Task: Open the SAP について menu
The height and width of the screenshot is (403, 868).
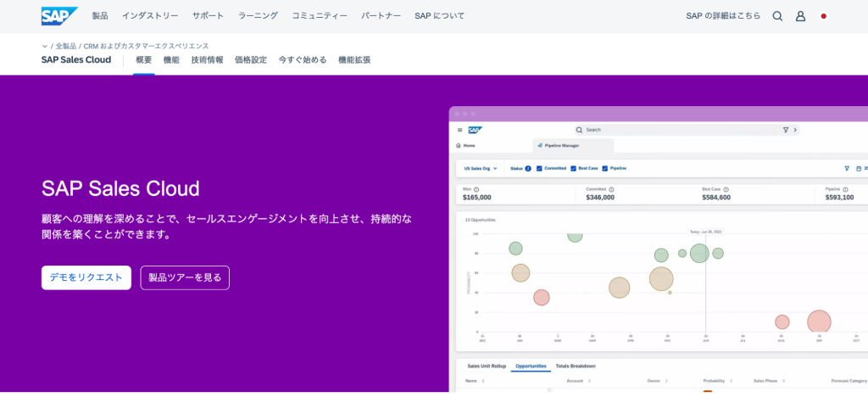Action: tap(440, 16)
